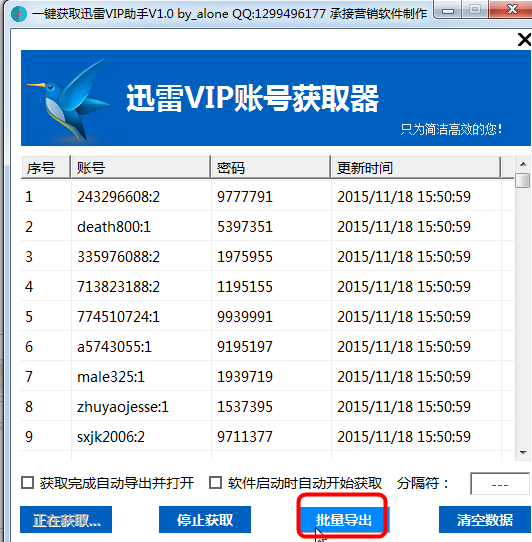This screenshot has height=542, width=532.
Task: Click the 正在获取... button
Action: click(66, 520)
